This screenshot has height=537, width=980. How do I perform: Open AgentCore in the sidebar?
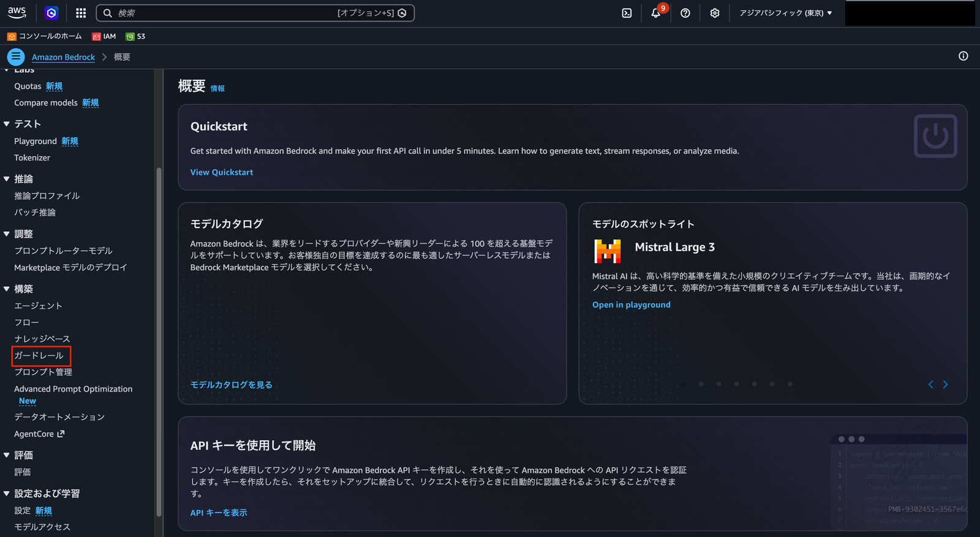[34, 434]
